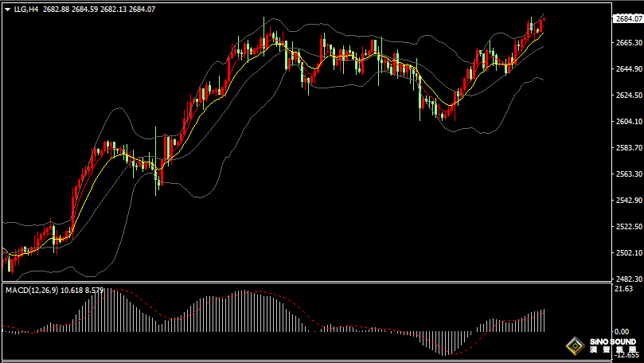Click the 2665.00 price axis label

pyautogui.click(x=628, y=43)
